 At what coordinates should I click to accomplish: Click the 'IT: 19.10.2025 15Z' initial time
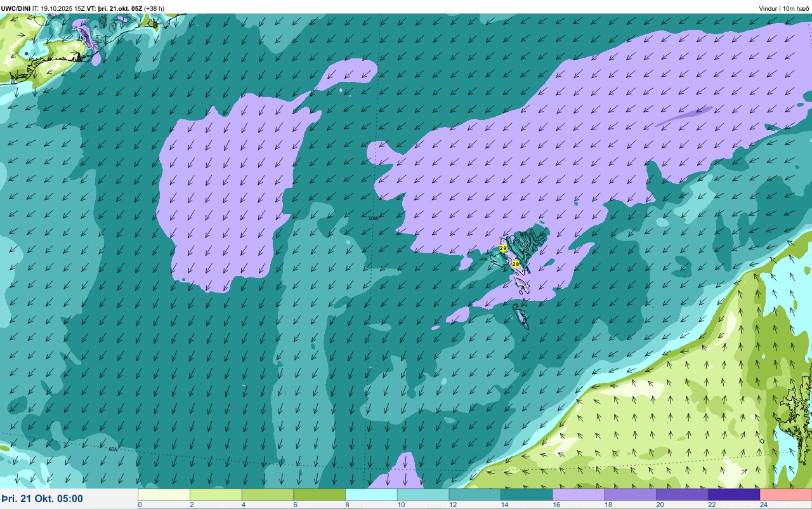(x=58, y=8)
